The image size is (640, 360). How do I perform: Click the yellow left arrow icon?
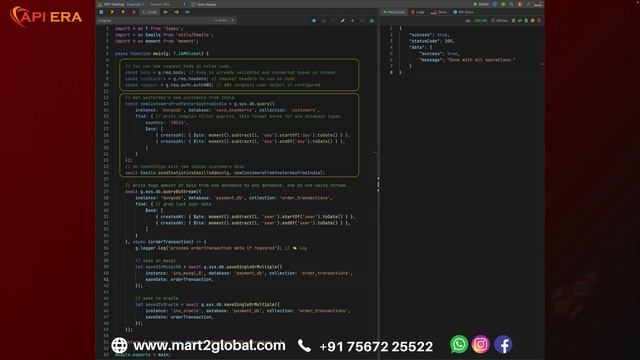pyautogui.click(x=165, y=12)
